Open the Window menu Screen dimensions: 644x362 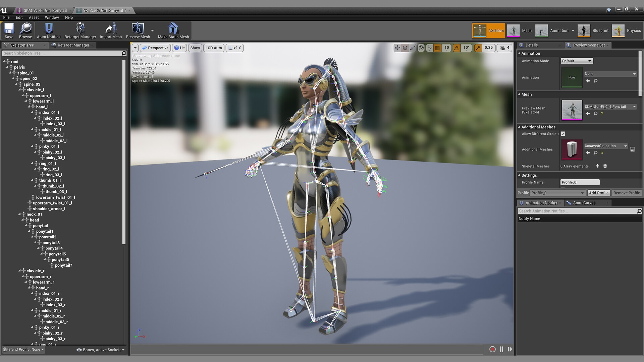pyautogui.click(x=52, y=17)
